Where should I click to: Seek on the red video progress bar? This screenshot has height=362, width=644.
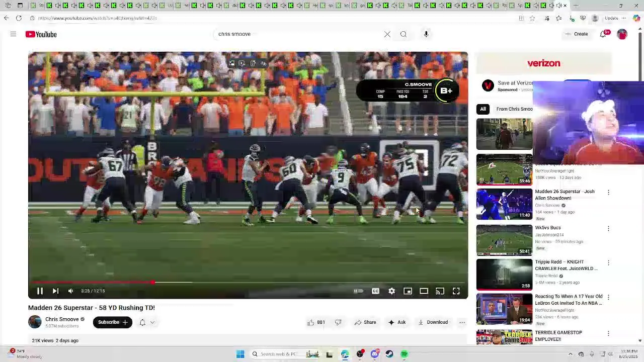[x=248, y=282]
